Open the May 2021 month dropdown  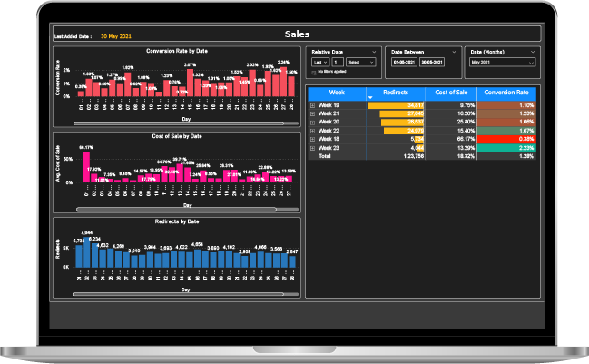tap(503, 63)
